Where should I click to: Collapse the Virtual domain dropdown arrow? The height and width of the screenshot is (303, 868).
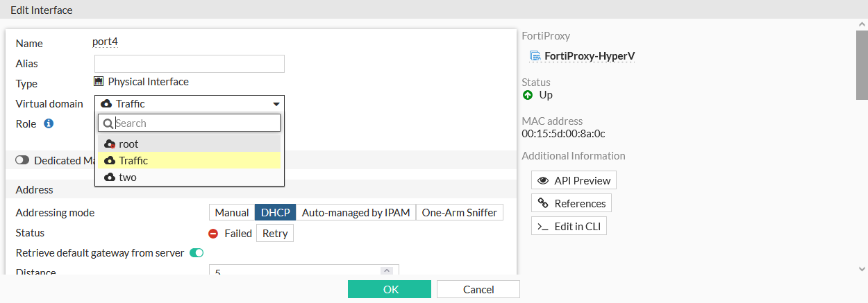[276, 104]
